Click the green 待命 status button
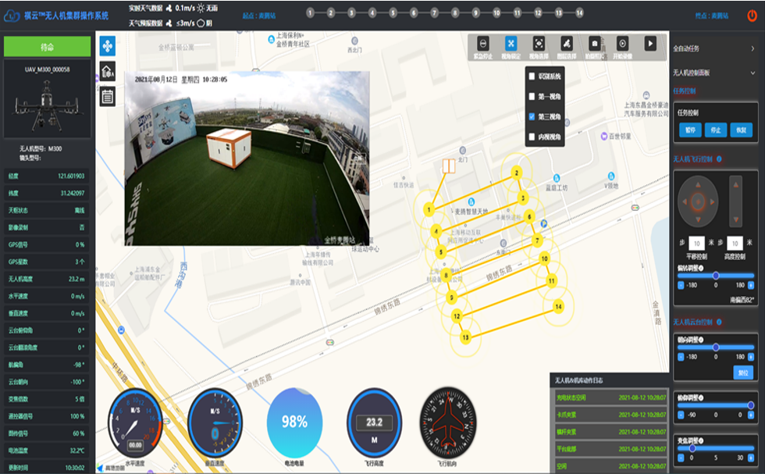 tap(46, 47)
